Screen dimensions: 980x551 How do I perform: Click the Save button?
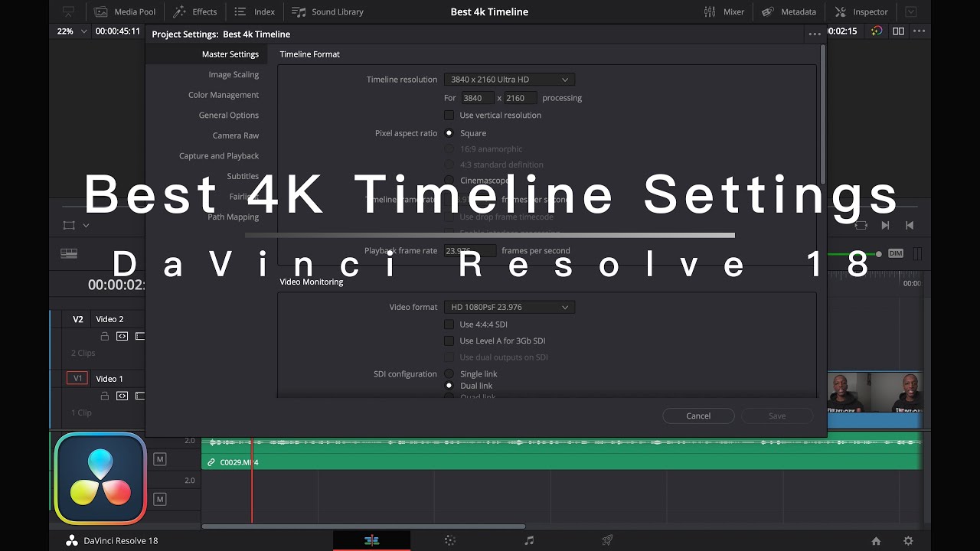coord(777,416)
